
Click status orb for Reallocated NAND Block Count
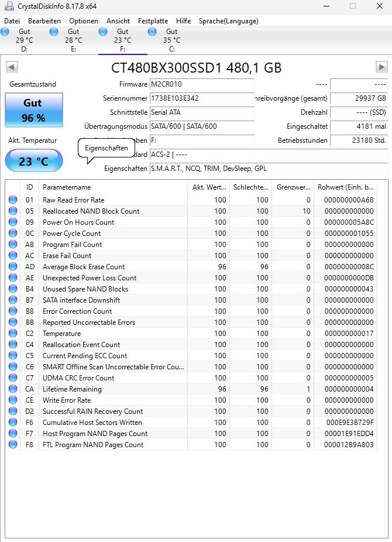click(x=13, y=211)
